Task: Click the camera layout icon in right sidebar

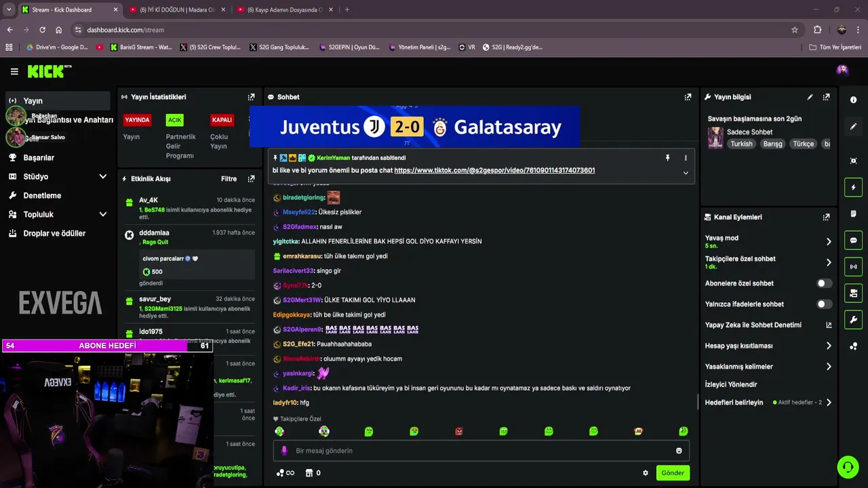Action: pyautogui.click(x=853, y=293)
